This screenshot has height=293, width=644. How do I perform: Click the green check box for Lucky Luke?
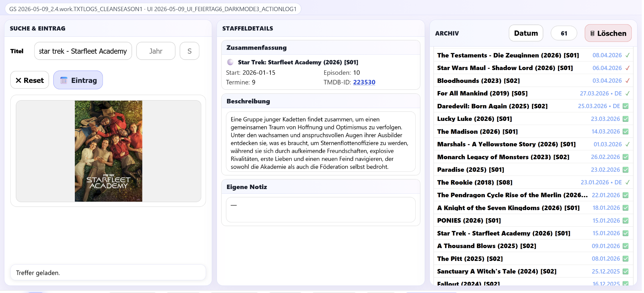point(626,119)
